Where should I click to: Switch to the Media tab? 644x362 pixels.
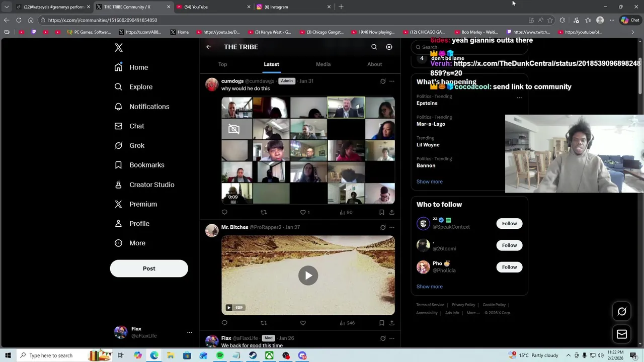[323, 64]
